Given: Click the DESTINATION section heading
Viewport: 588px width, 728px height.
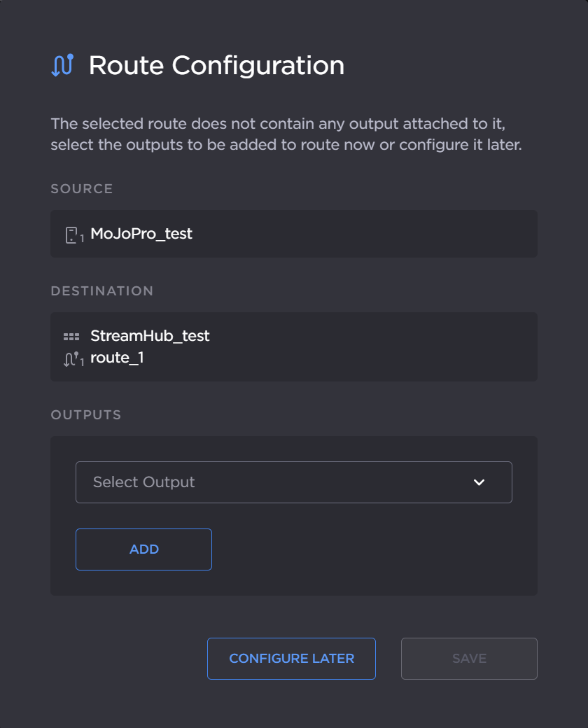Looking at the screenshot, I should (x=102, y=290).
